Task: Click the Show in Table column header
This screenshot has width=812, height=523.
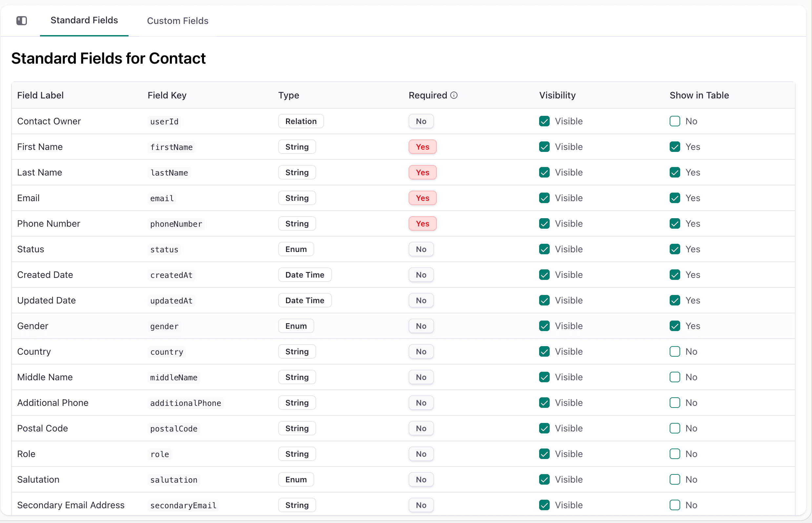Action: [699, 95]
